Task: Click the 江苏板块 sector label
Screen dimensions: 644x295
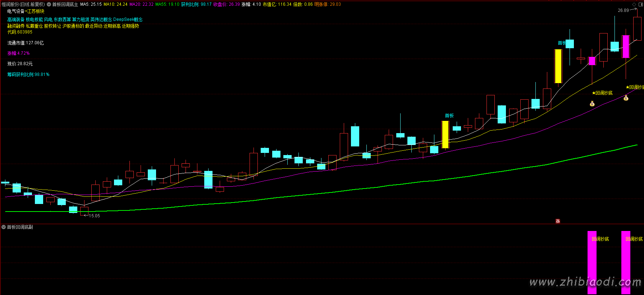Action: tap(36, 12)
